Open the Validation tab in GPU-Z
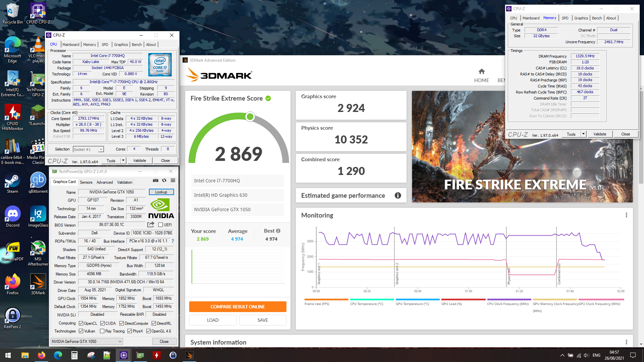 tap(124, 182)
